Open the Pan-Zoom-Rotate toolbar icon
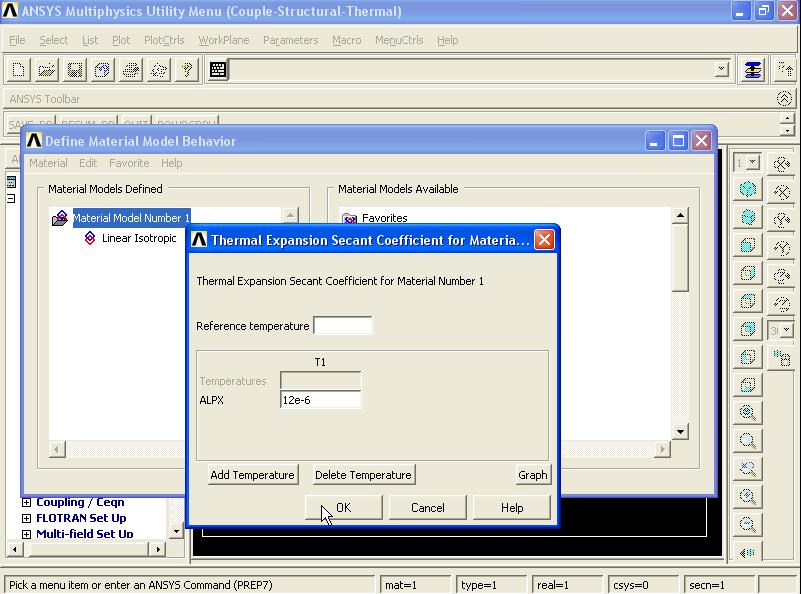Viewport: 801px width, 594px height. [103, 69]
